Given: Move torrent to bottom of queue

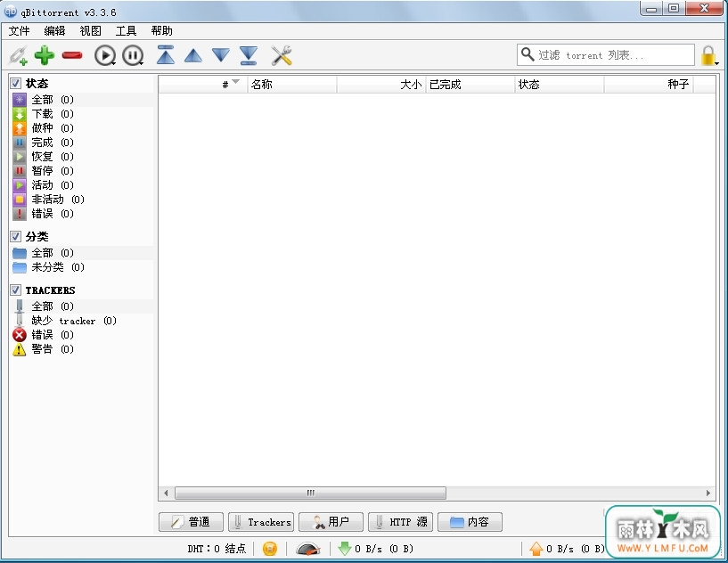Looking at the screenshot, I should pos(249,54).
